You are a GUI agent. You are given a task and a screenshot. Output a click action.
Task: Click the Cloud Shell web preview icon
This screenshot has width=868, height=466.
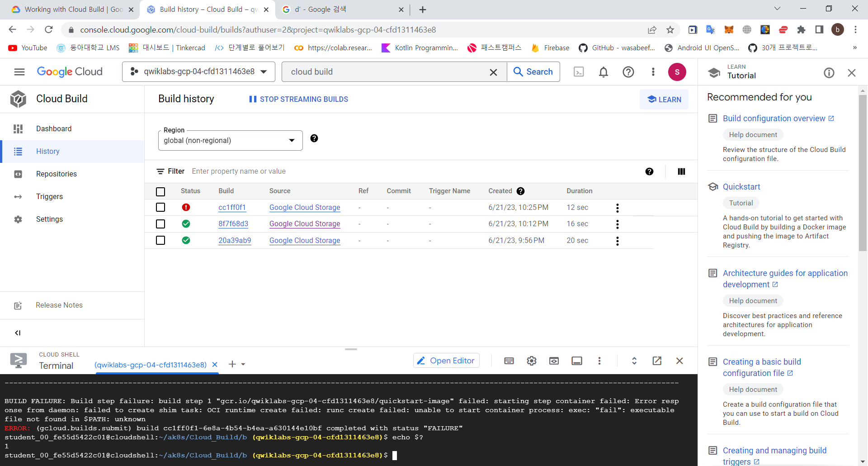pyautogui.click(x=554, y=361)
